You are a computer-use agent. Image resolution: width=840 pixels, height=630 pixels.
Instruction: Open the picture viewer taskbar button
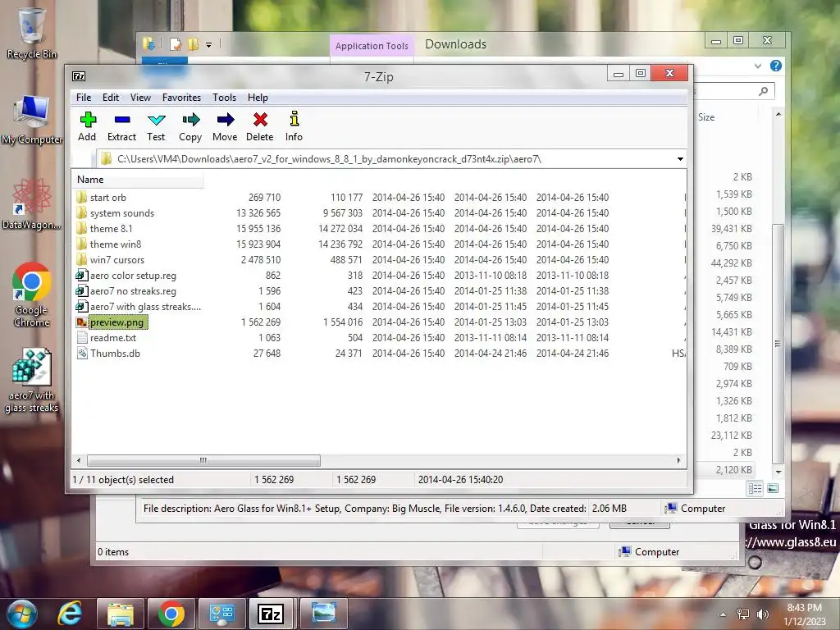pyautogui.click(x=323, y=614)
